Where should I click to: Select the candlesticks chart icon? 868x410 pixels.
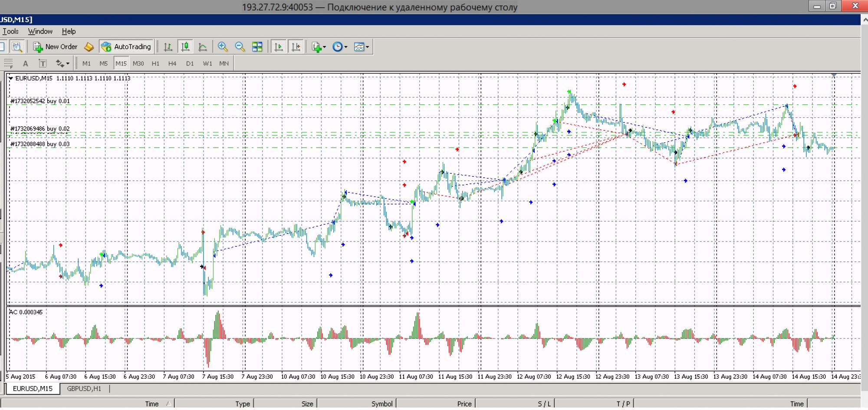185,47
